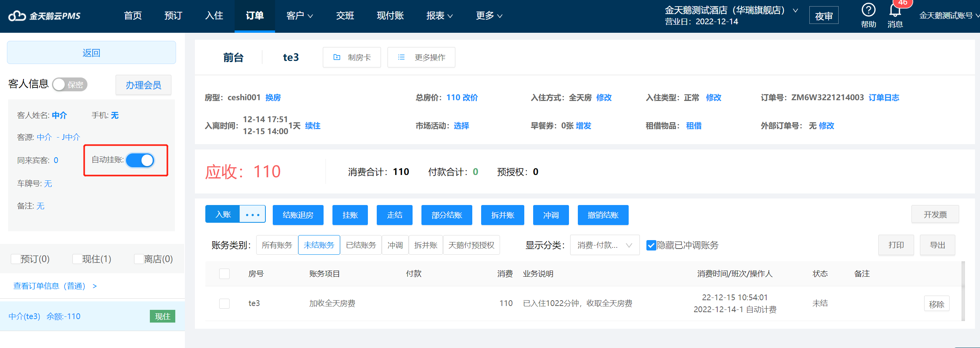This screenshot has width=980, height=348.
Task: Click the 办理会员 button
Action: pos(143,85)
